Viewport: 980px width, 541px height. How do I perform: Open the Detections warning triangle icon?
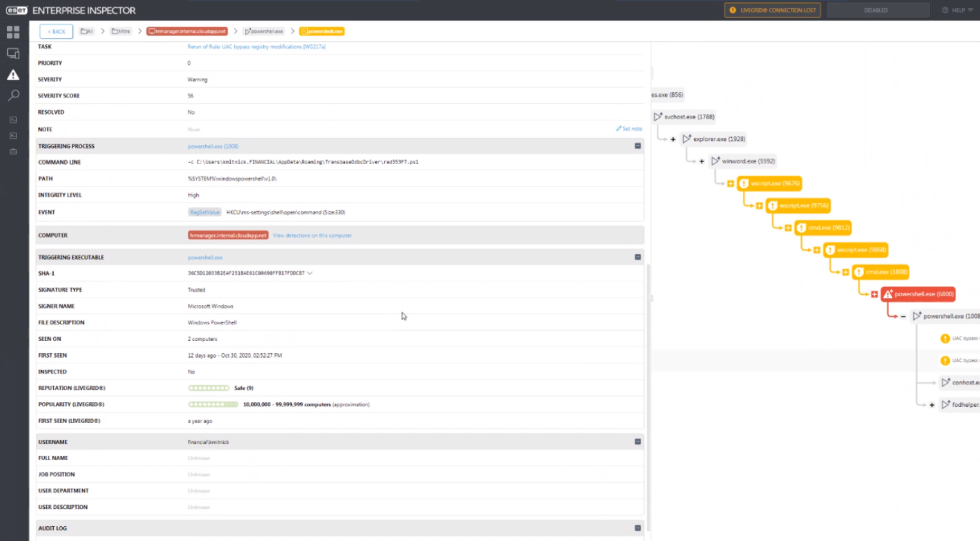[x=13, y=75]
